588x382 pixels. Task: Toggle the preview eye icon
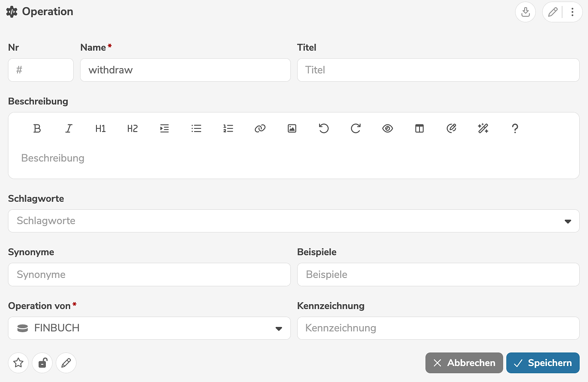click(x=388, y=128)
